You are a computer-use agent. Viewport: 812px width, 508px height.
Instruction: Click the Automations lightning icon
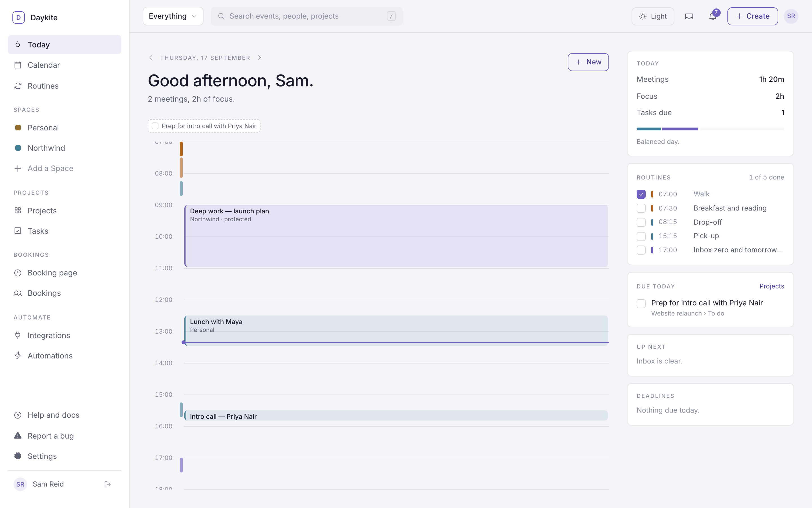pos(18,356)
